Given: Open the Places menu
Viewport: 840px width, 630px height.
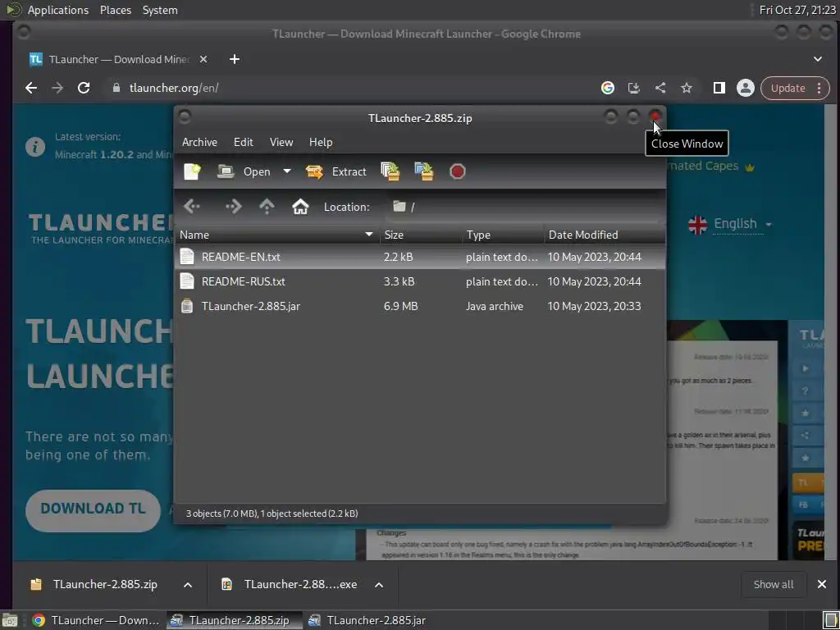Looking at the screenshot, I should click(x=115, y=10).
